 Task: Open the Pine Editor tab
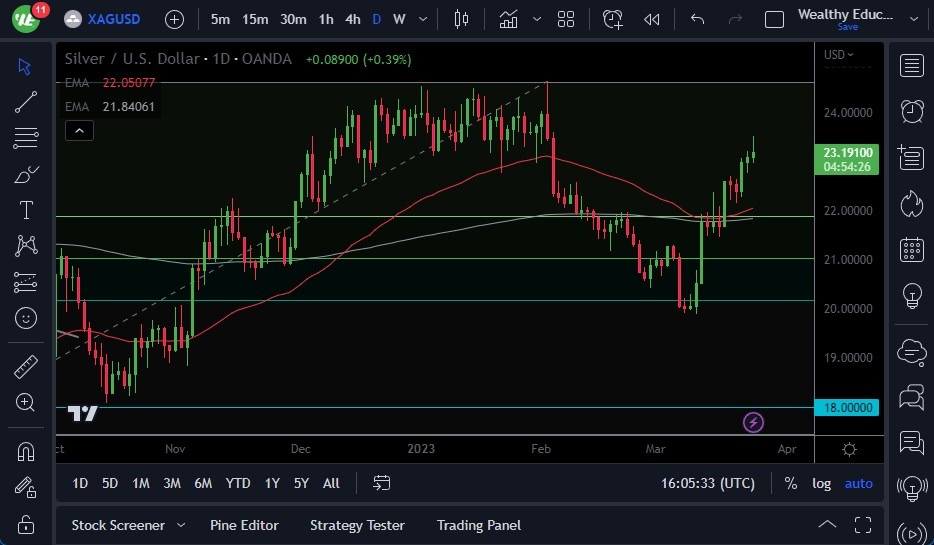tap(244, 525)
